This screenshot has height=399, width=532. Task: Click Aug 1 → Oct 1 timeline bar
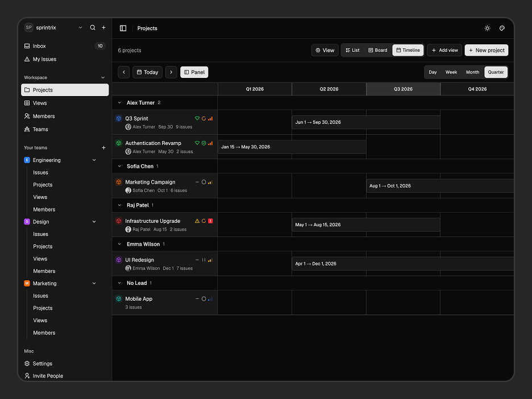440,186
